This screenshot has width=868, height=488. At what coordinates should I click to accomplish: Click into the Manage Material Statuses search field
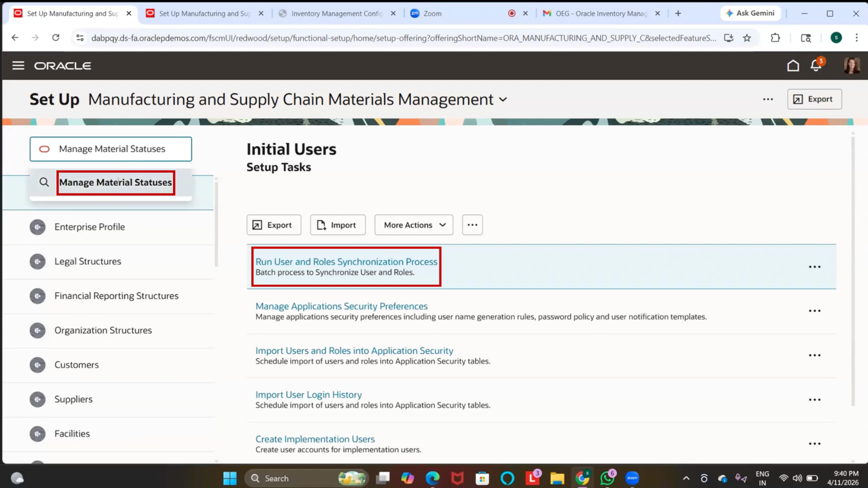tap(111, 149)
